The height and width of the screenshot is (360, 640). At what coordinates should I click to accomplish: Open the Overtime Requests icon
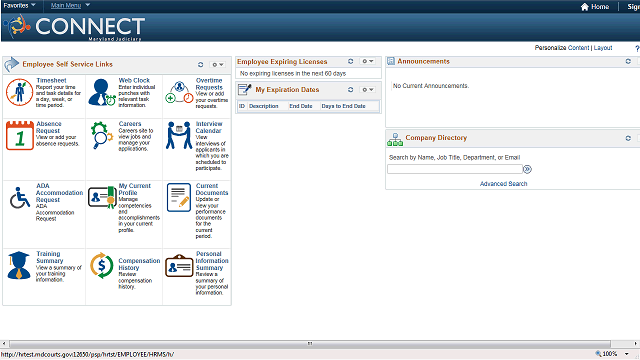(x=179, y=92)
